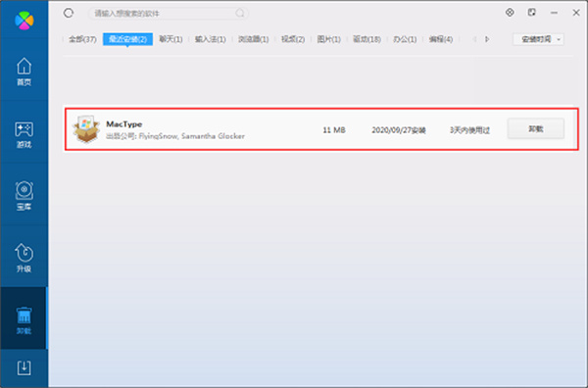Select the 输入法(1) category tab
Viewport: 588px width, 388px height.
point(210,39)
